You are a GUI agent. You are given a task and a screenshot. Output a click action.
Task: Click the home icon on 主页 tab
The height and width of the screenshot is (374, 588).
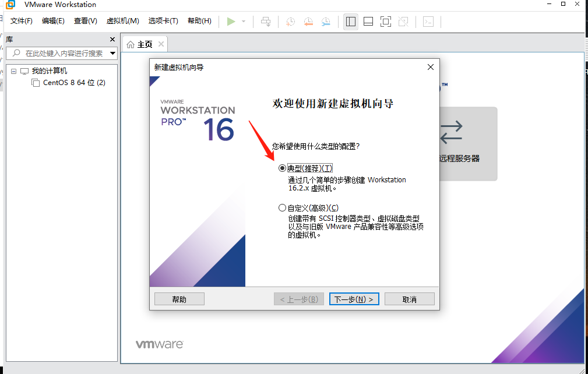(131, 45)
